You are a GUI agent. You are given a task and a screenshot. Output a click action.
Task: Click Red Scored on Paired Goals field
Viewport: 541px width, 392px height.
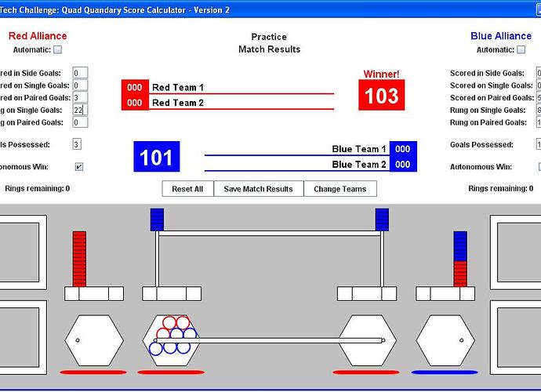pyautogui.click(x=80, y=98)
